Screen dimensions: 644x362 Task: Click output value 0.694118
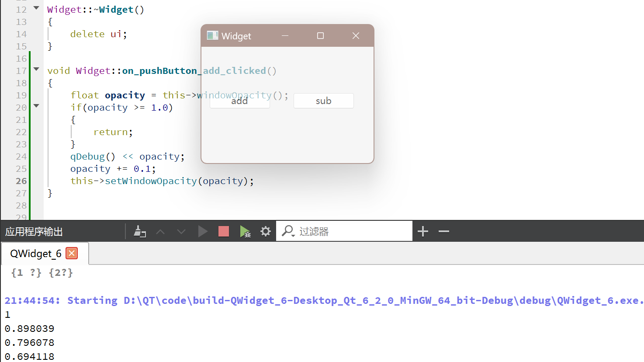point(30,356)
